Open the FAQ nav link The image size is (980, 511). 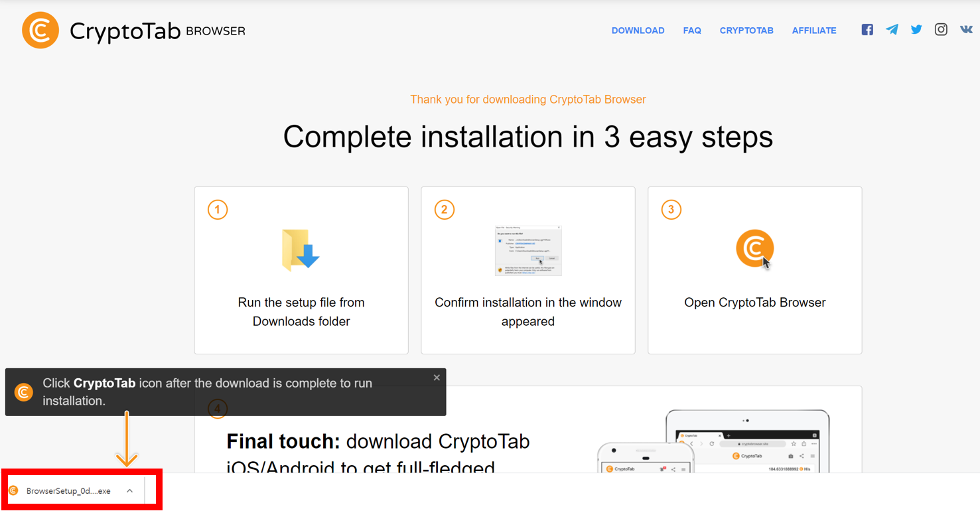(x=692, y=31)
